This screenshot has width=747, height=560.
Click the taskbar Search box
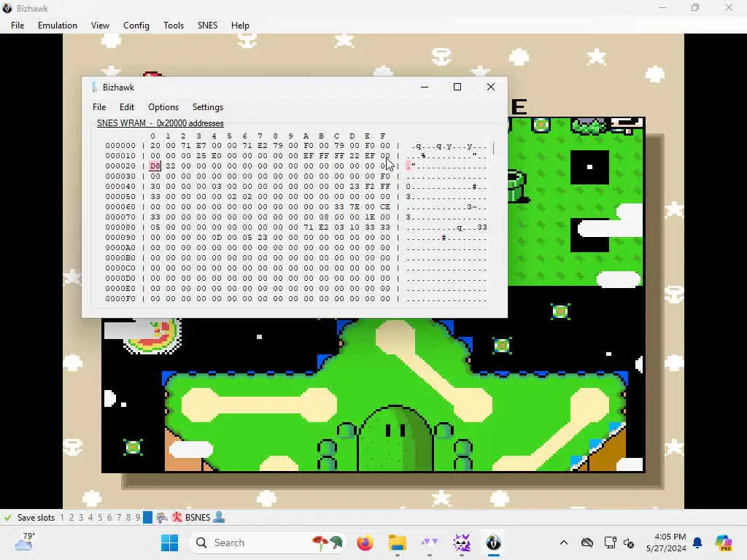pos(267,542)
